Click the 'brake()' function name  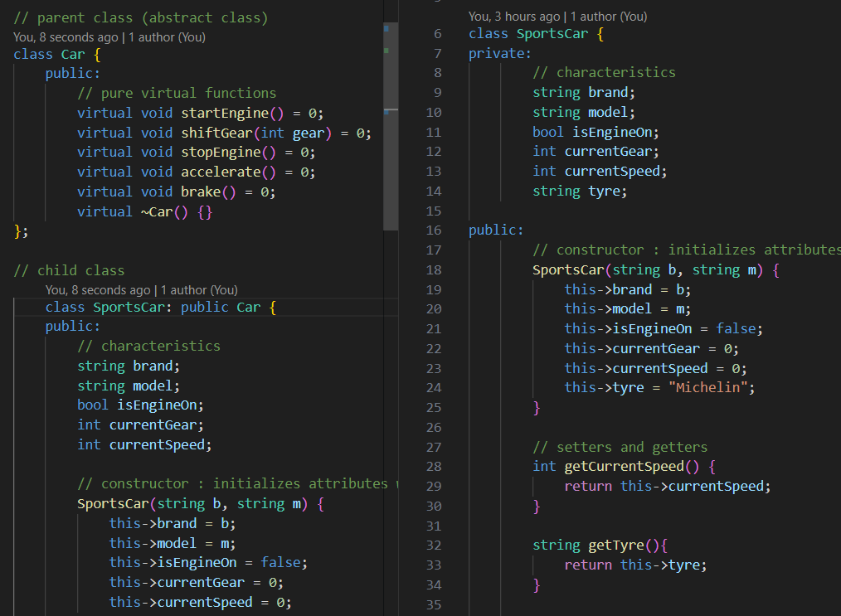(208, 192)
